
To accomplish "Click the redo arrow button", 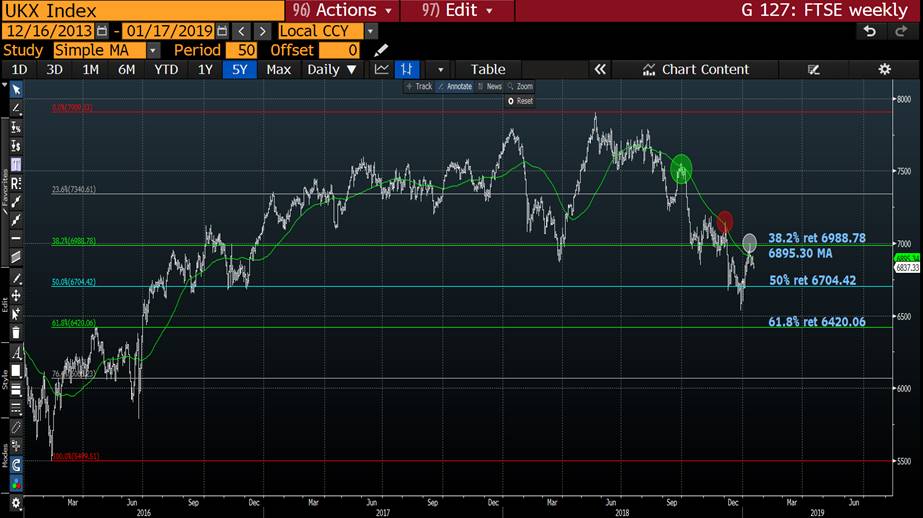I will (x=901, y=31).
